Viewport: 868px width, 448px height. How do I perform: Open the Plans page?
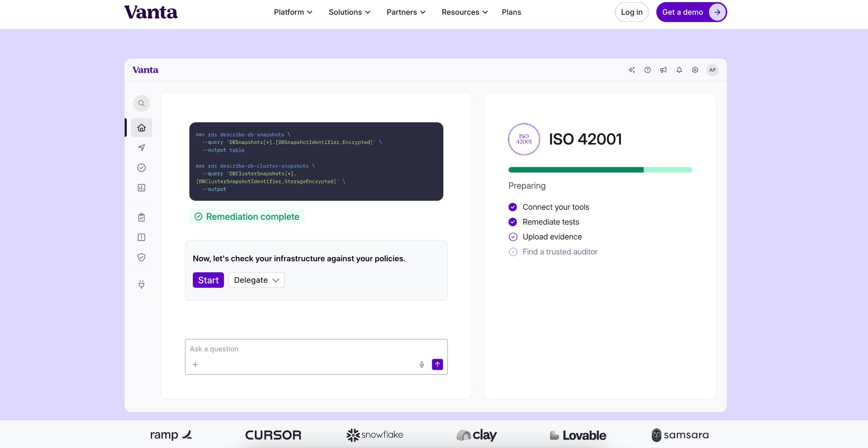pyautogui.click(x=512, y=12)
